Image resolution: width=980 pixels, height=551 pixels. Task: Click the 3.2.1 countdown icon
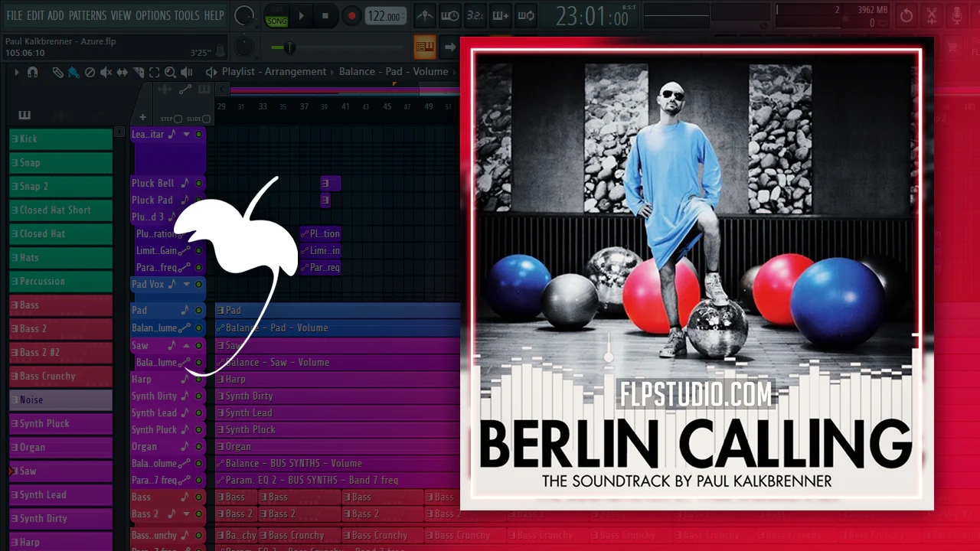click(x=475, y=15)
